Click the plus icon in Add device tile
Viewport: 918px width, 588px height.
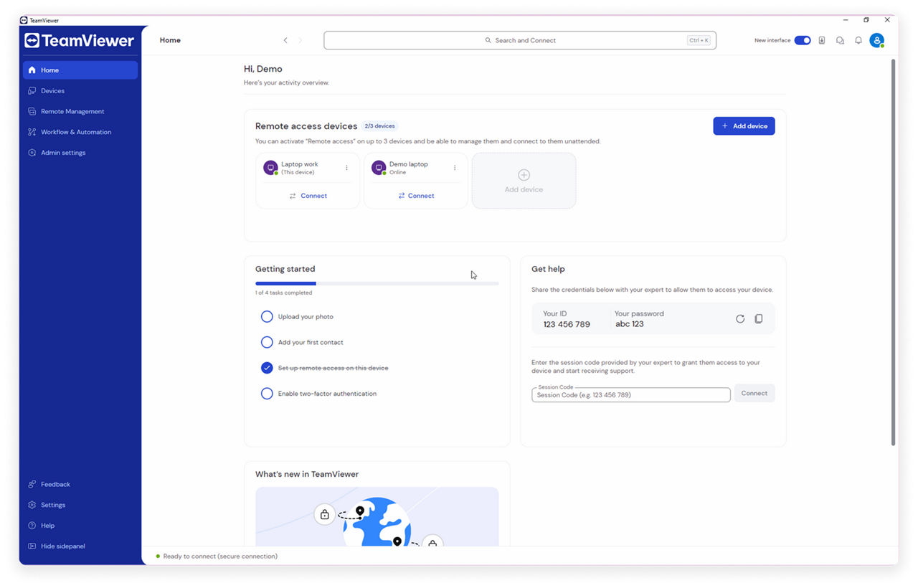click(524, 175)
